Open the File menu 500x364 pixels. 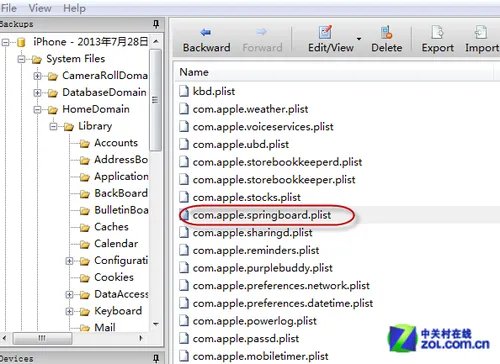pyautogui.click(x=8, y=8)
